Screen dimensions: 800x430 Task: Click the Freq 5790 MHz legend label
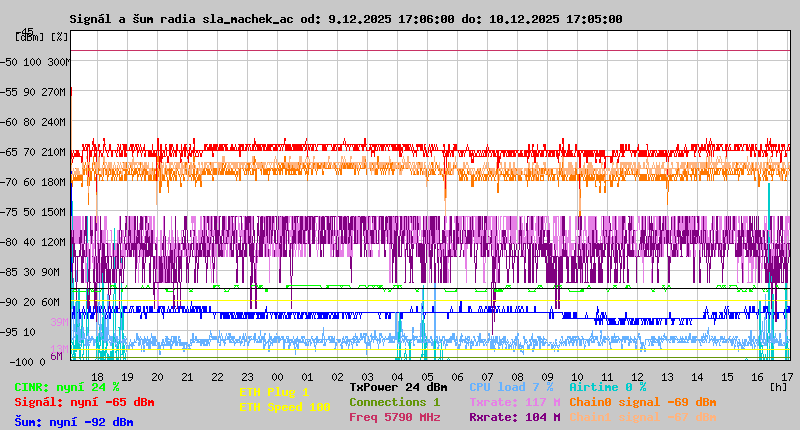(x=394, y=417)
